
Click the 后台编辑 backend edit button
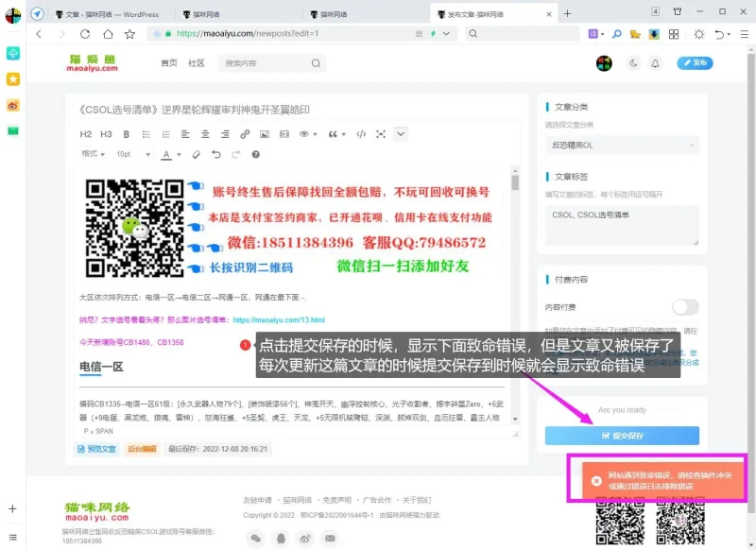tap(142, 449)
